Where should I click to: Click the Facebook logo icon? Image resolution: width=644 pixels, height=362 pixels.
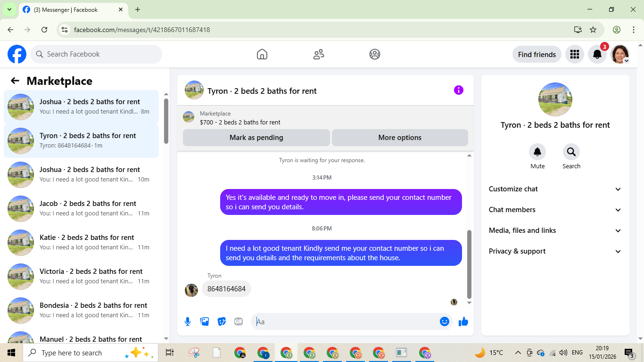(x=17, y=54)
